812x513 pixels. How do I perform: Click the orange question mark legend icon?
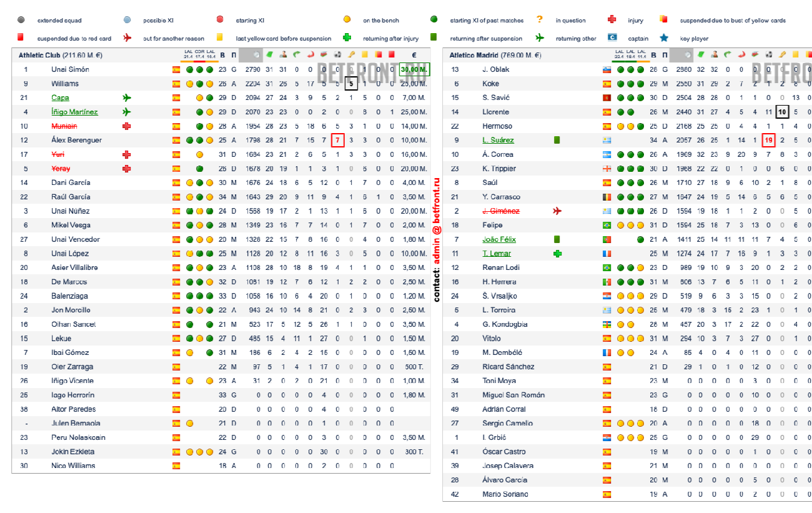[540, 20]
